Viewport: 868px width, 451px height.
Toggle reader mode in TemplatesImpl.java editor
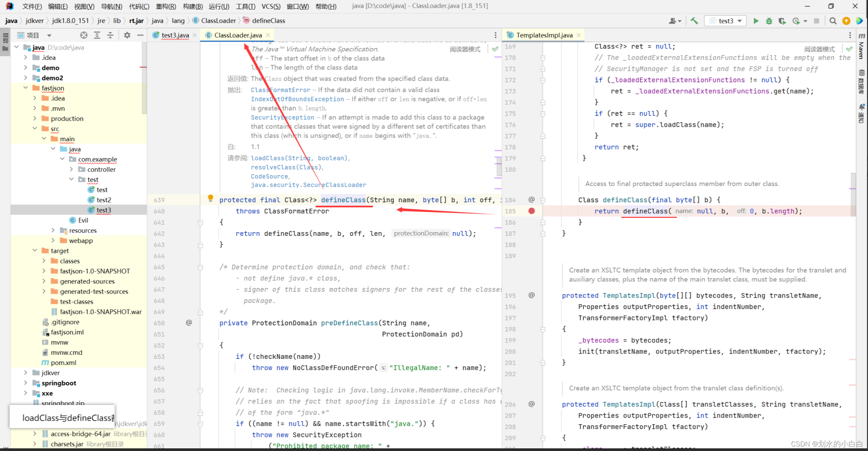point(819,49)
